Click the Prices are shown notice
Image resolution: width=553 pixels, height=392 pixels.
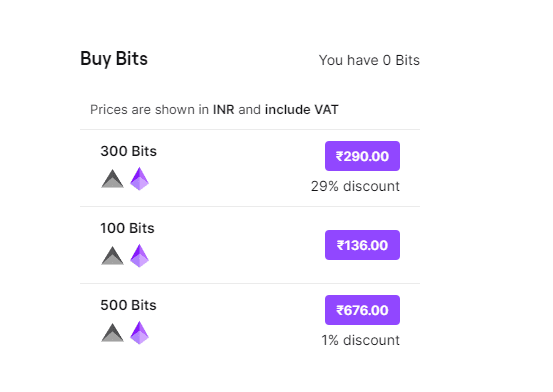214,109
